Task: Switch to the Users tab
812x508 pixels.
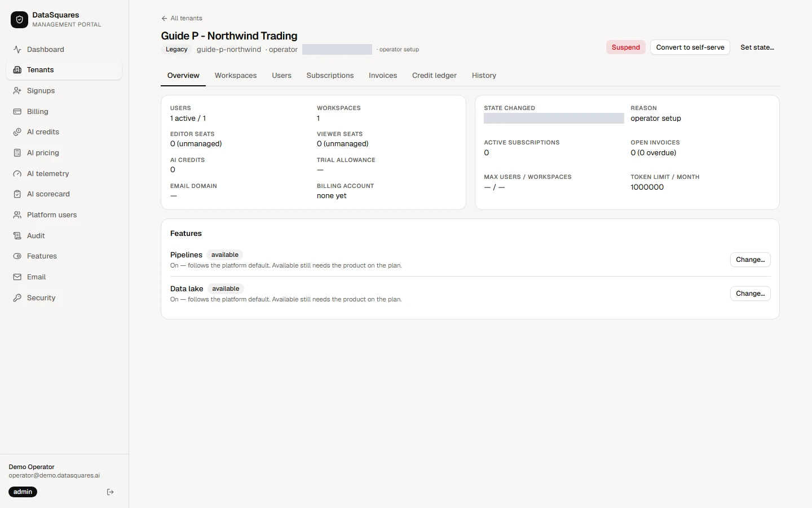Action: coord(281,76)
